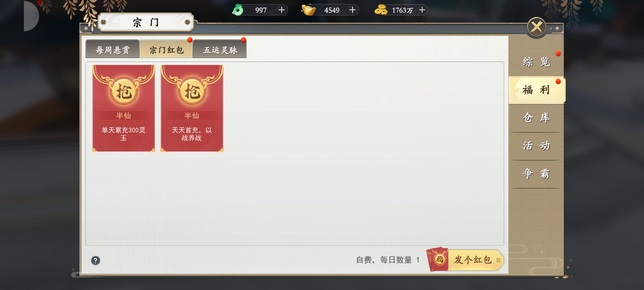
Task: Open the 综览 sidebar section
Action: [x=536, y=62]
